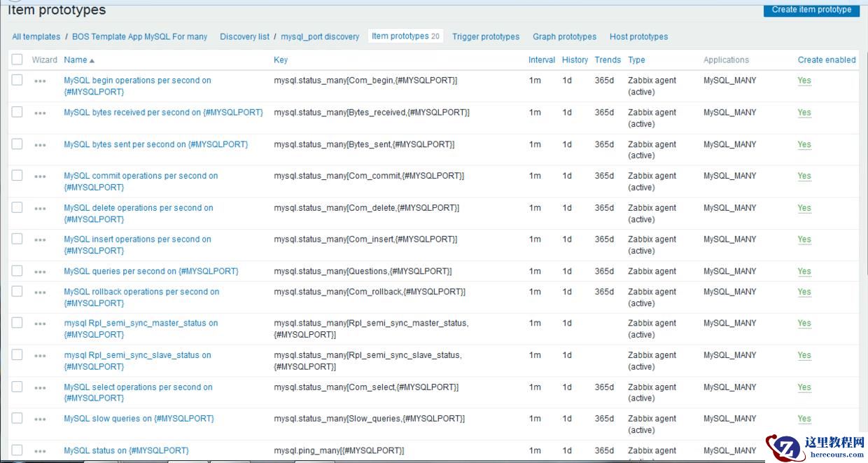Check the MySQL slow queries row checkbox
Viewport: 868px width, 463px height.
tap(17, 418)
